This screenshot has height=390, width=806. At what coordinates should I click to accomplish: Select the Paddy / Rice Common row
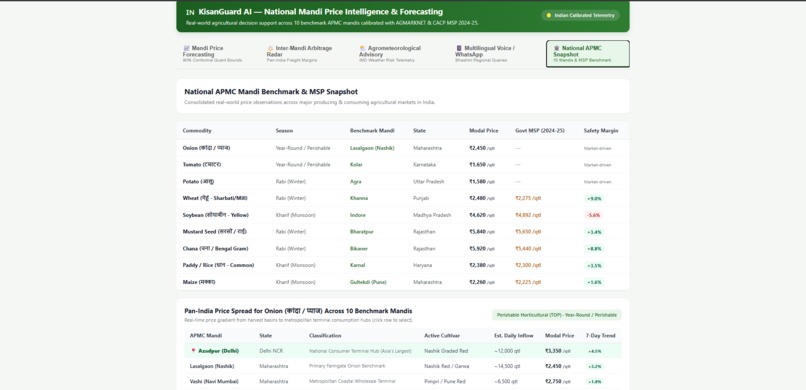(402, 265)
